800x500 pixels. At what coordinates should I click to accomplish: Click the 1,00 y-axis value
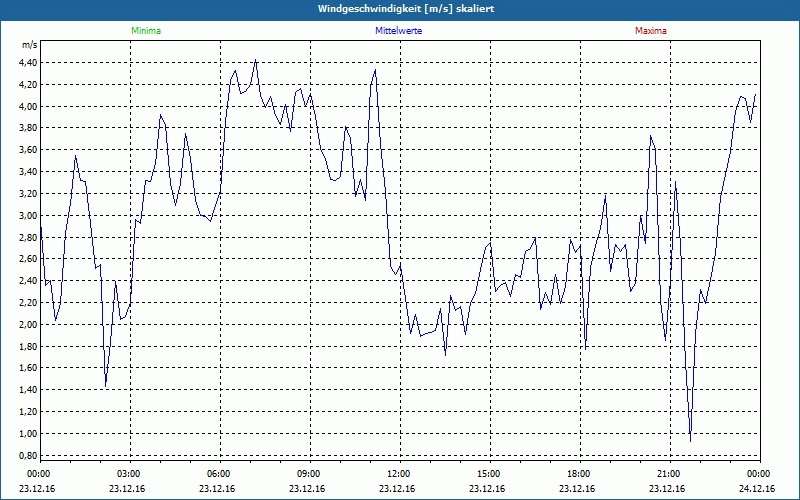pyautogui.click(x=29, y=434)
